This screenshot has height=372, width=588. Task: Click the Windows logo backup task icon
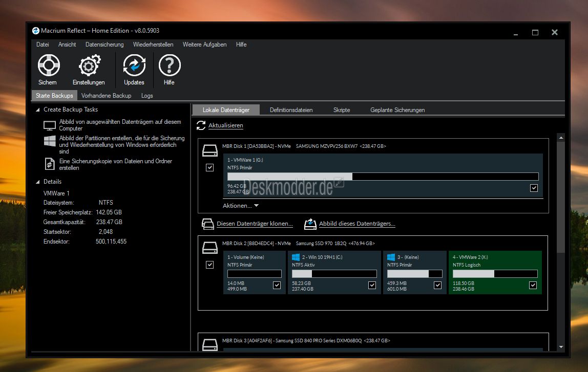[x=50, y=141]
